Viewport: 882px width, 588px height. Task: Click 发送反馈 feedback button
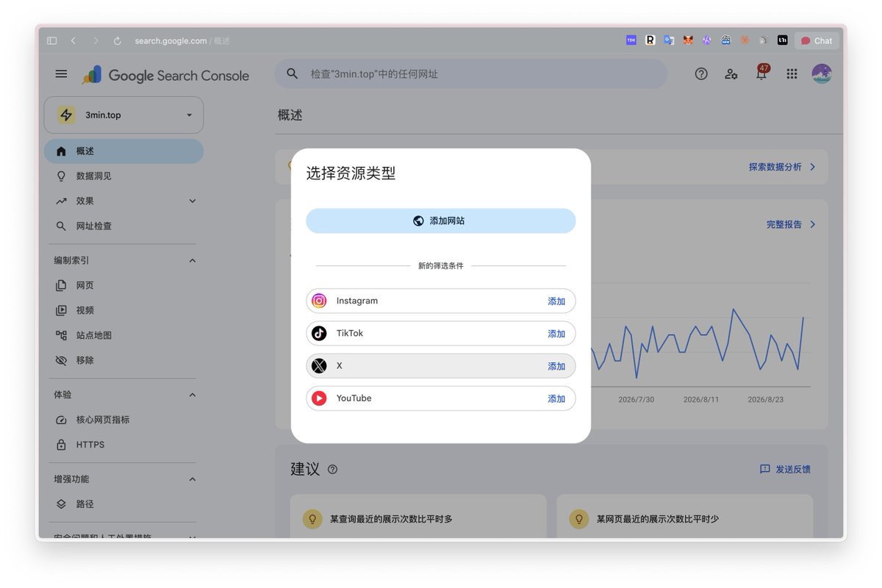(785, 469)
